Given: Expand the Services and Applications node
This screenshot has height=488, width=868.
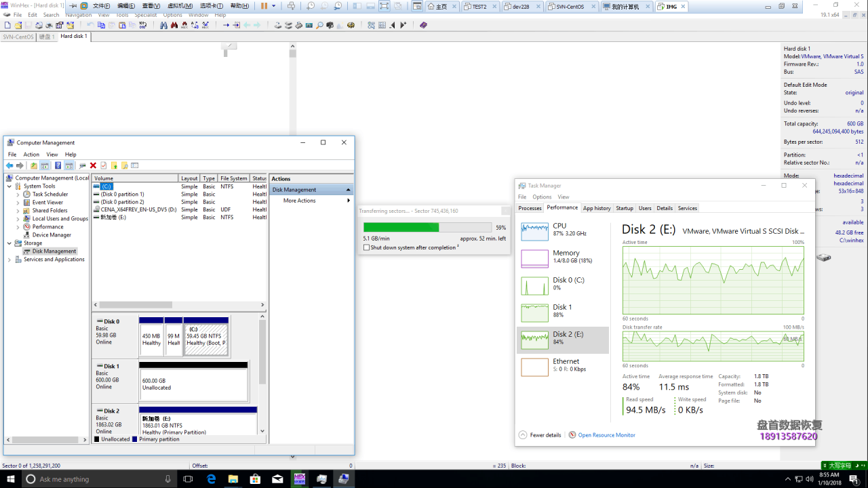Looking at the screenshot, I should click(x=9, y=260).
